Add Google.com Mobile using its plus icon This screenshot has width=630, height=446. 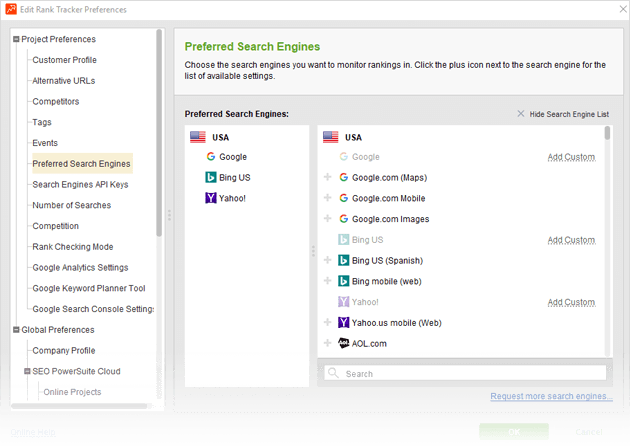click(x=327, y=198)
